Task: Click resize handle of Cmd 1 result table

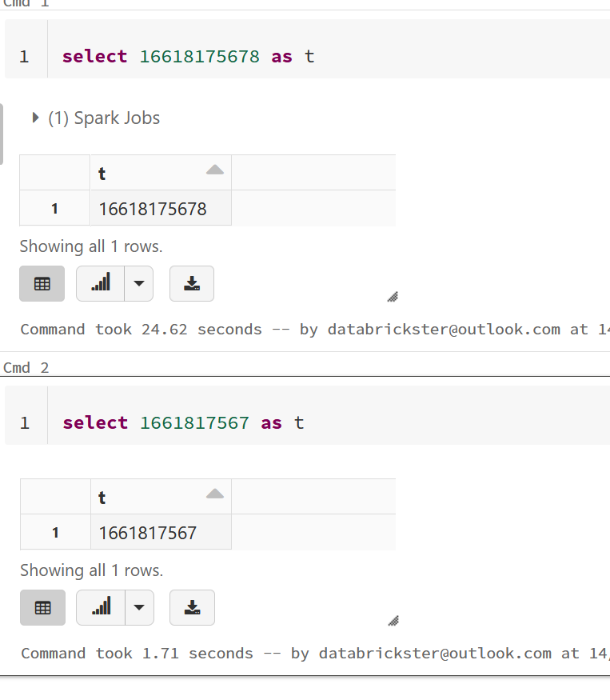Action: click(x=392, y=297)
